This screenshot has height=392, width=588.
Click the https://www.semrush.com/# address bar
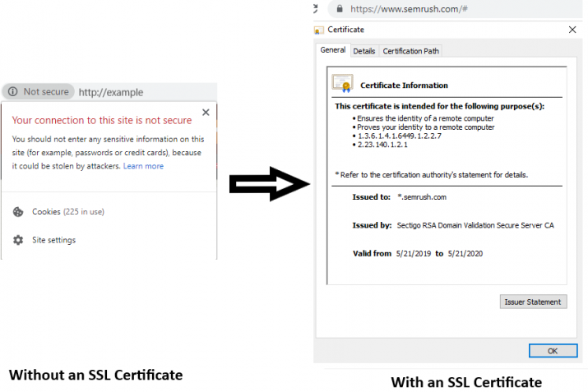409,8
